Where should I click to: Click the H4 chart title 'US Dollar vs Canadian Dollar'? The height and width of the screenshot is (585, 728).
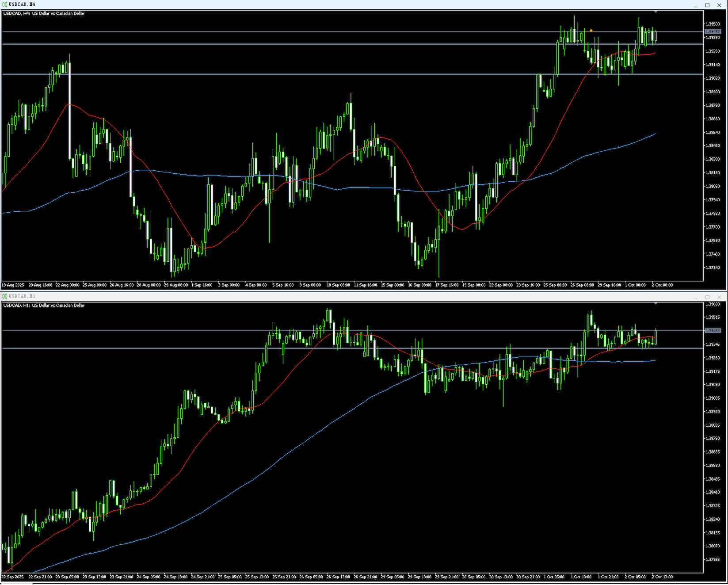[58, 14]
